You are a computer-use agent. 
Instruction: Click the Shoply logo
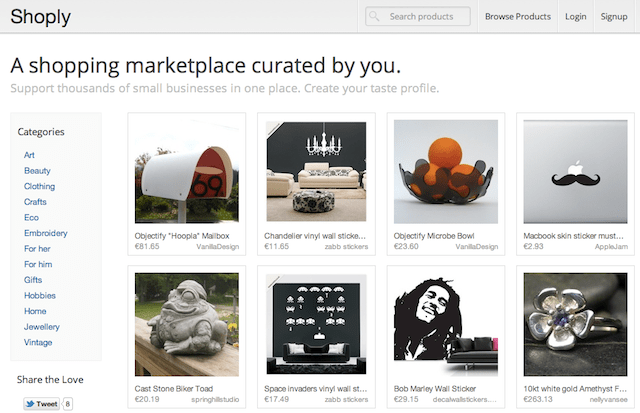coord(42,17)
